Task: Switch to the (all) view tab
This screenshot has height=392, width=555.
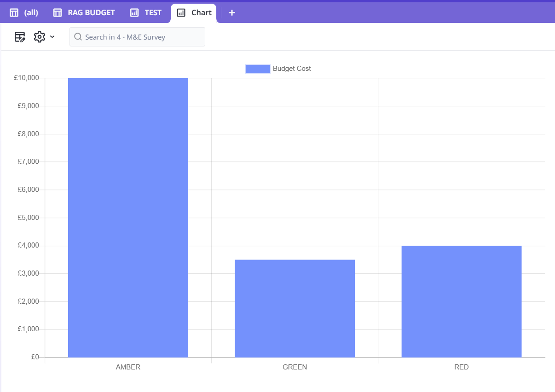Action: point(31,13)
